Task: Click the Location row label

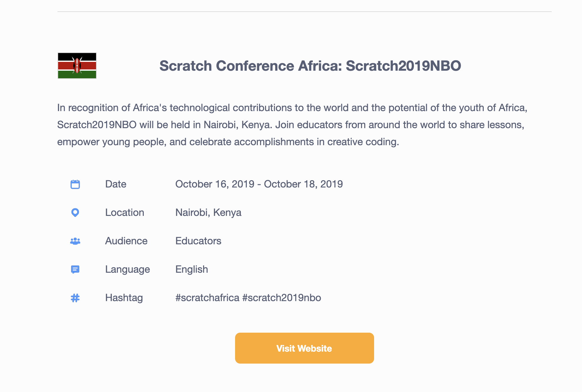Action: click(x=124, y=212)
